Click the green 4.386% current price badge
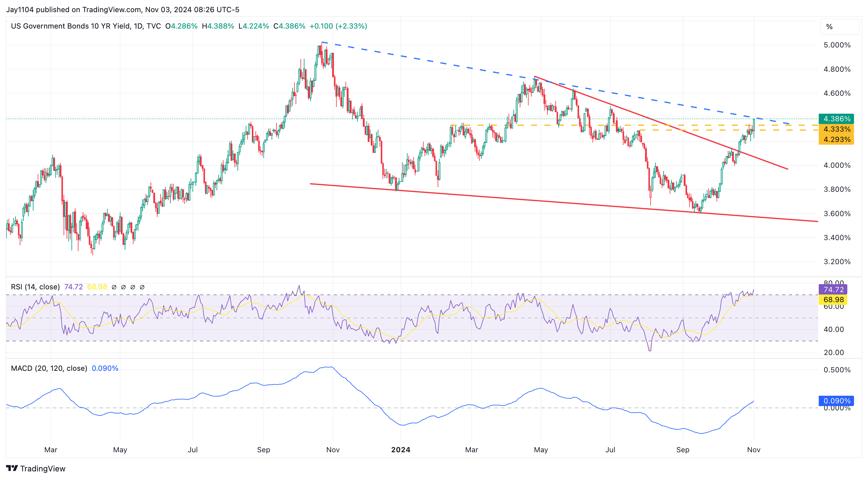 (x=836, y=119)
